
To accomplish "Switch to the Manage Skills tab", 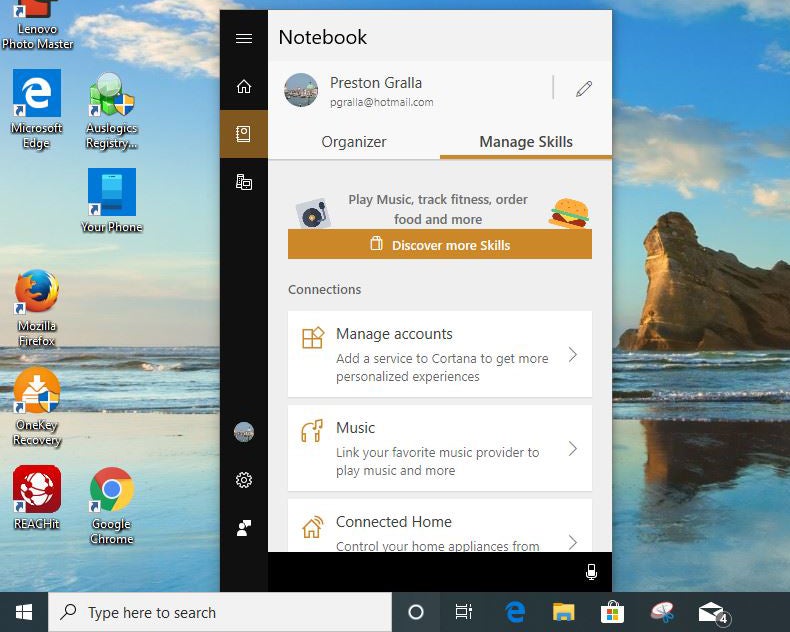I will tap(526, 142).
